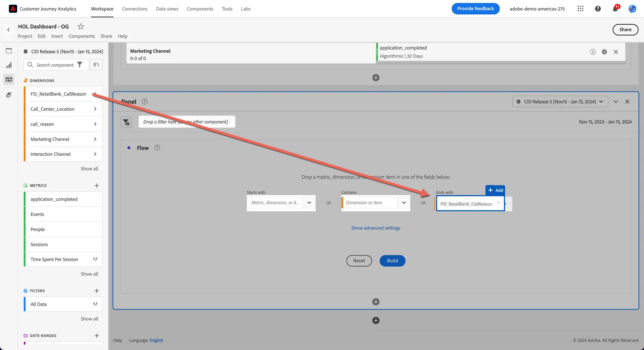644x350 pixels.
Task: Expand the call_reason dimension
Action: 95,124
